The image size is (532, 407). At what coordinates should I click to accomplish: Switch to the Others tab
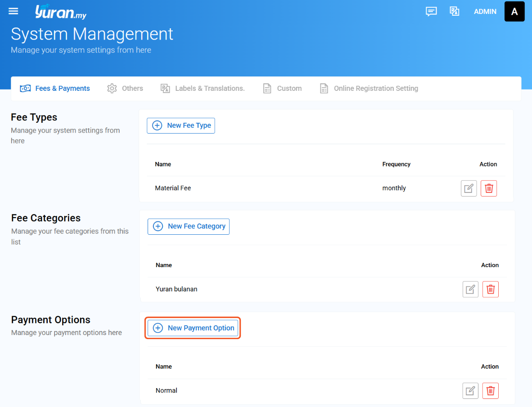point(125,89)
